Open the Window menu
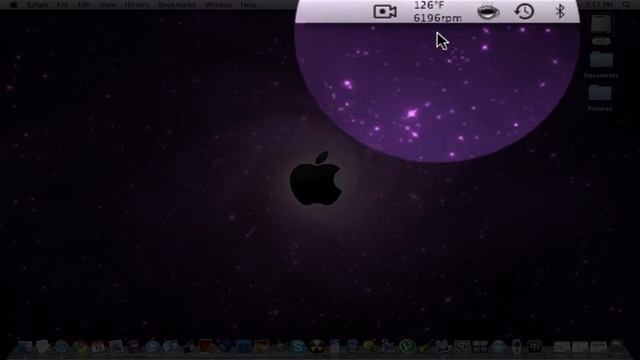 218,5
